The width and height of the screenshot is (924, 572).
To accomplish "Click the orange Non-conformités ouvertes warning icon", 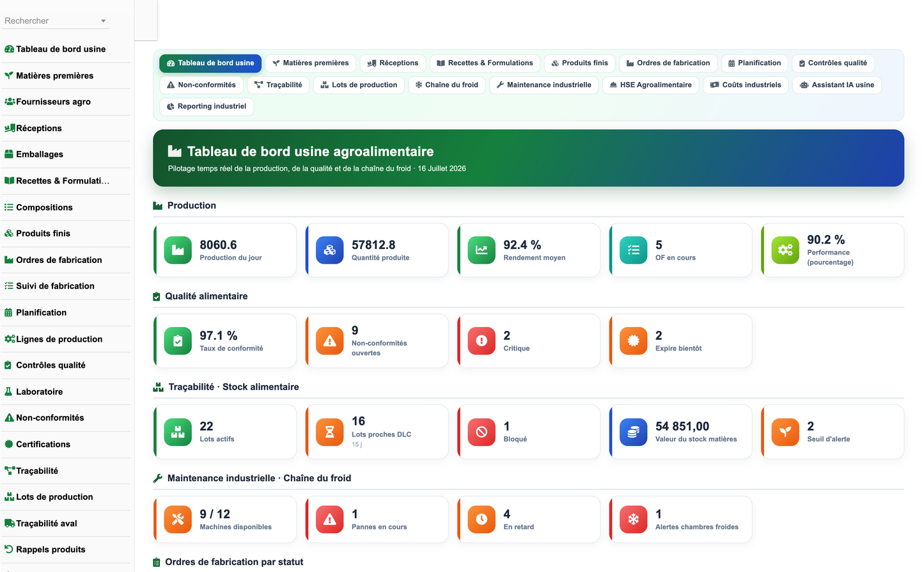I will pos(330,341).
